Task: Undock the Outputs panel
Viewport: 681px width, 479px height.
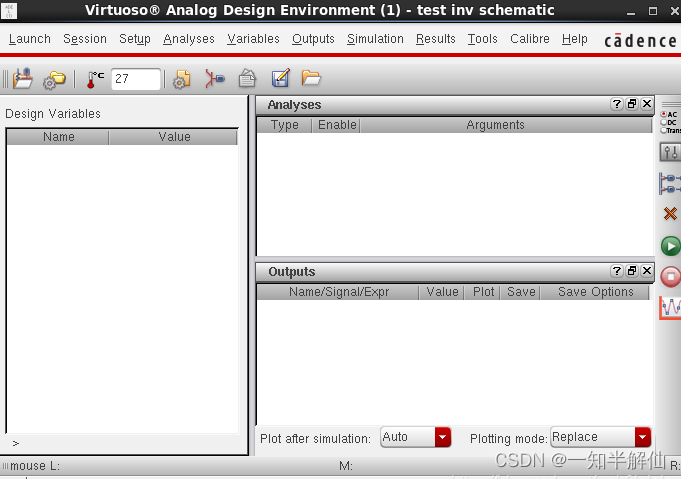Action: (x=632, y=271)
